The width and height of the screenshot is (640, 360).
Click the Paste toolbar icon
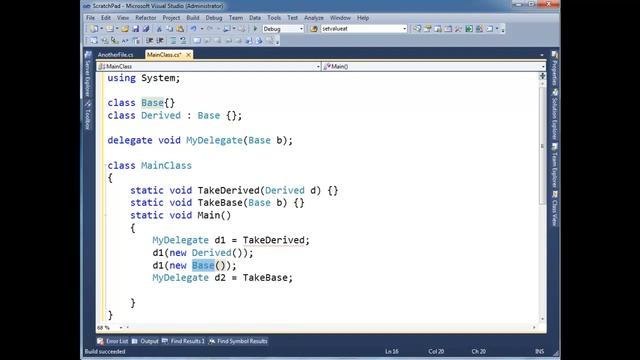click(x=180, y=29)
